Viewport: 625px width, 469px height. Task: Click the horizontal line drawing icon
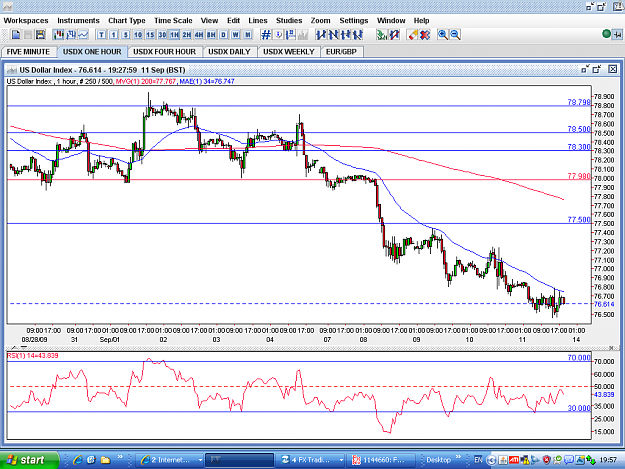tap(346, 35)
